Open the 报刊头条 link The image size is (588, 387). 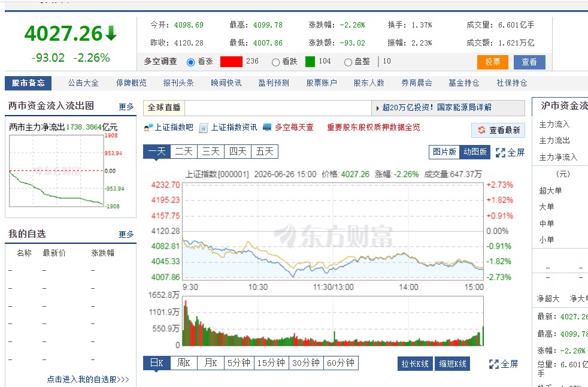click(x=178, y=83)
